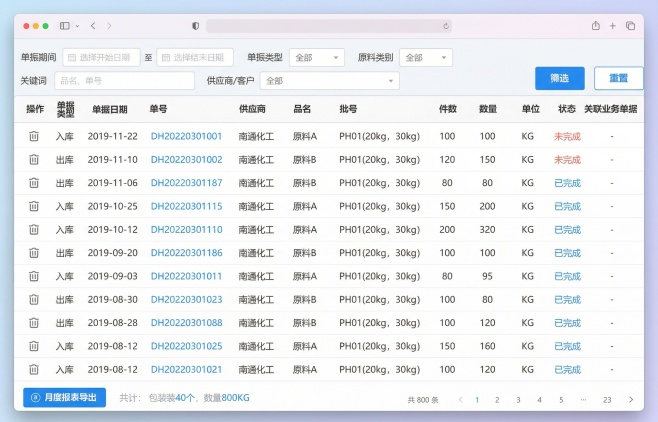Click the 状态 column header
The width and height of the screenshot is (658, 422).
[x=567, y=109]
